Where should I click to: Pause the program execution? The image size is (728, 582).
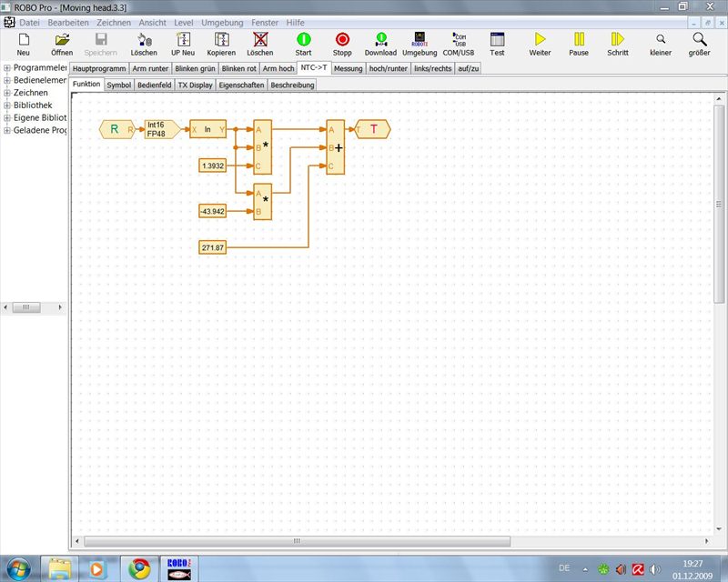579,45
